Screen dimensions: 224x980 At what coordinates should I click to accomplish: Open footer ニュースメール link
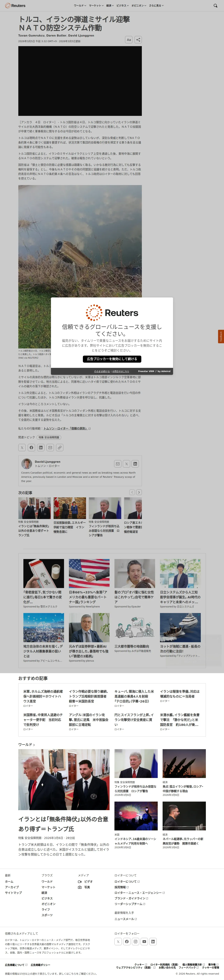(x=126, y=919)
